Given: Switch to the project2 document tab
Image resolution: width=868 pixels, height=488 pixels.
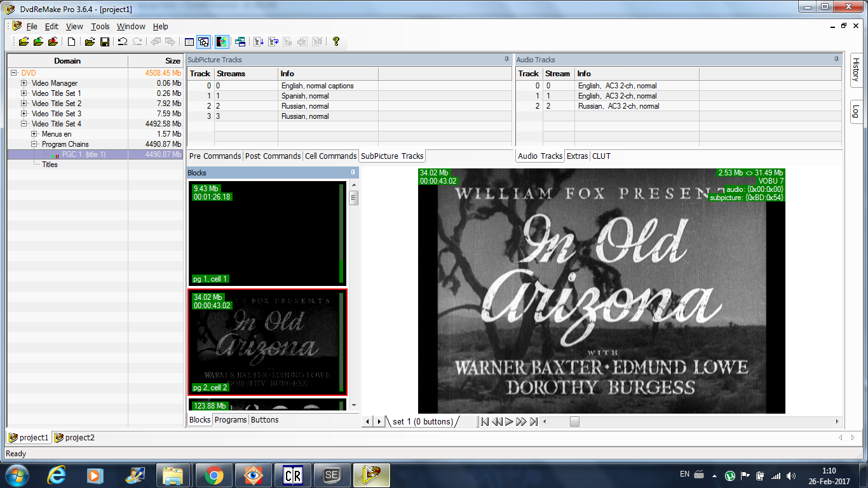Looking at the screenshot, I should pos(75,438).
